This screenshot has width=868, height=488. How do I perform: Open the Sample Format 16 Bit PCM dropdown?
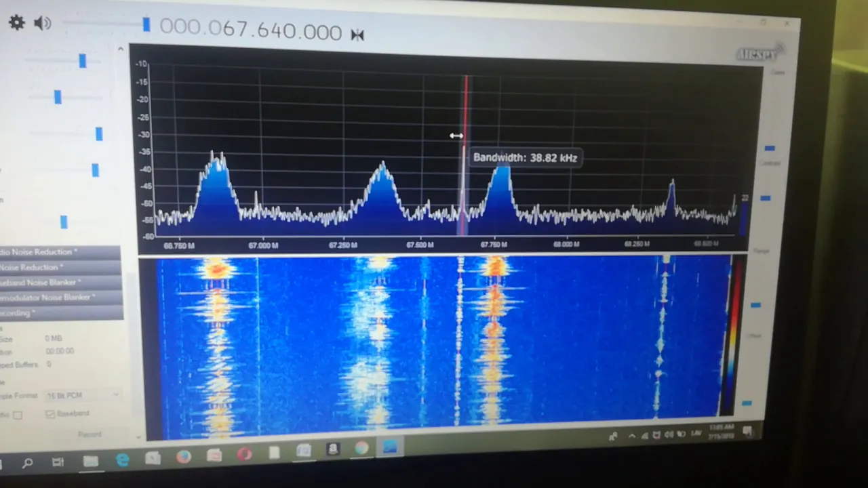pos(83,394)
